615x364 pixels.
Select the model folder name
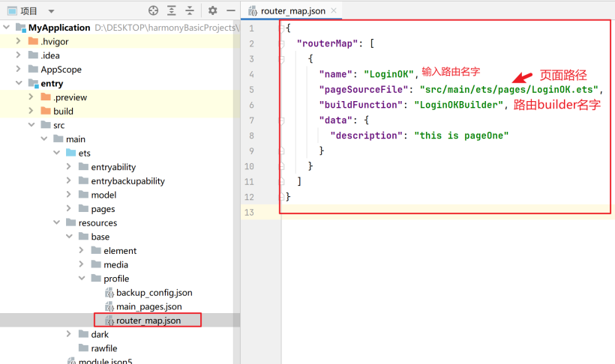(x=103, y=195)
